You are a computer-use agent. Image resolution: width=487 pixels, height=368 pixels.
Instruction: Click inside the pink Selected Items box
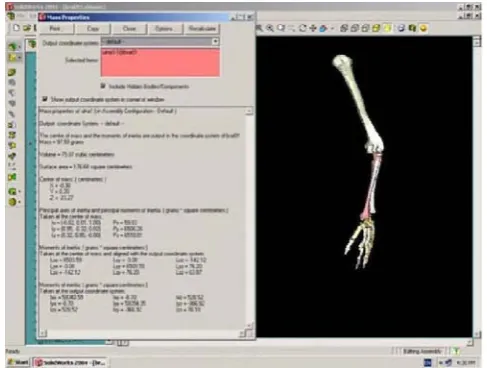click(160, 62)
